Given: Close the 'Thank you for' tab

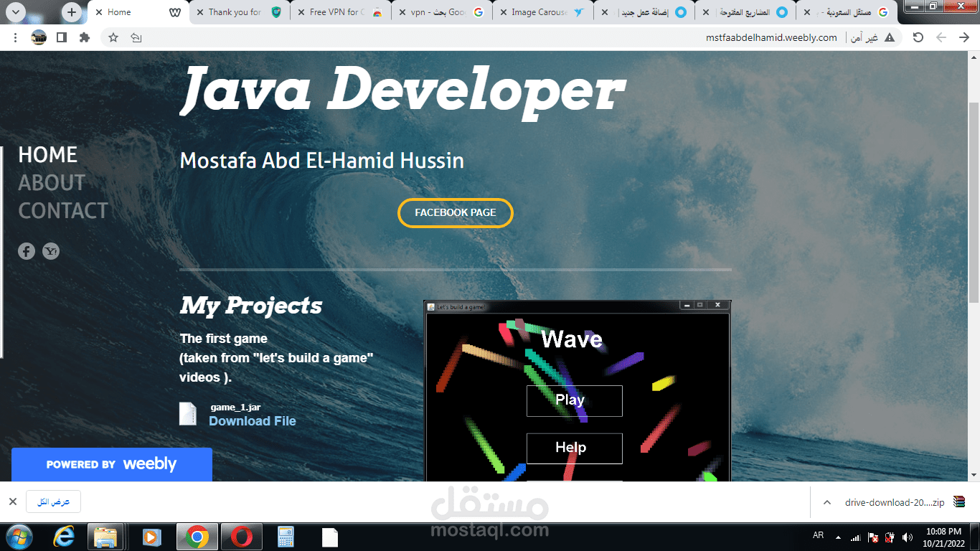Looking at the screenshot, I should click(x=199, y=12).
